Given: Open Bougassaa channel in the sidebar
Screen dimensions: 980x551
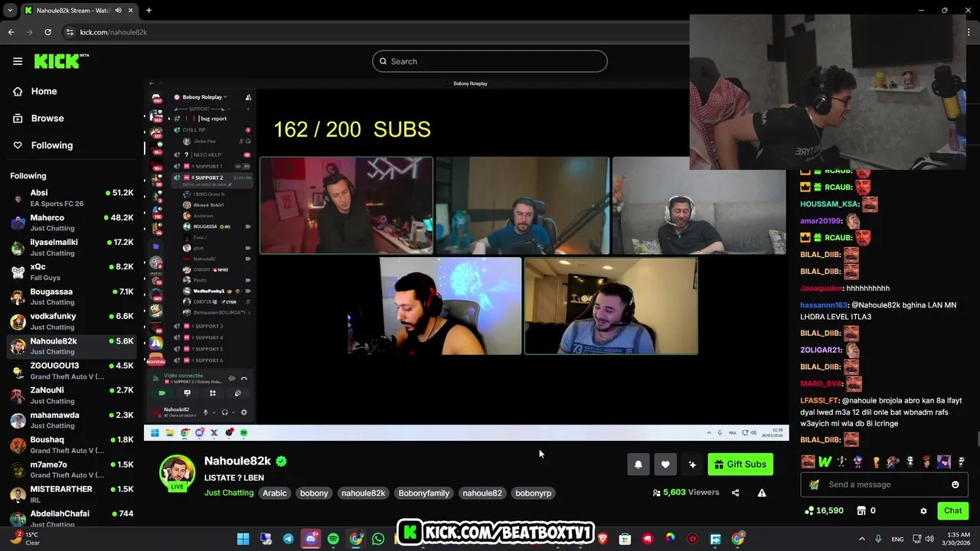Looking at the screenshot, I should (x=72, y=297).
